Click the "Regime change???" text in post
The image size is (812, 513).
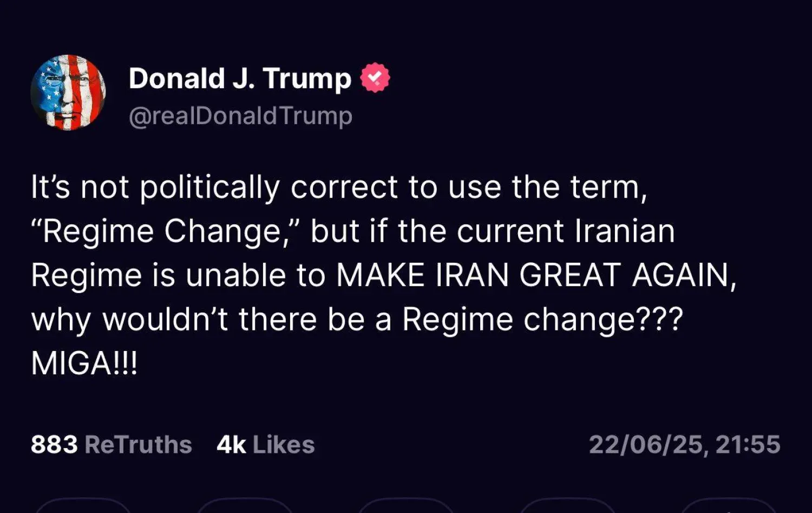pos(542,319)
